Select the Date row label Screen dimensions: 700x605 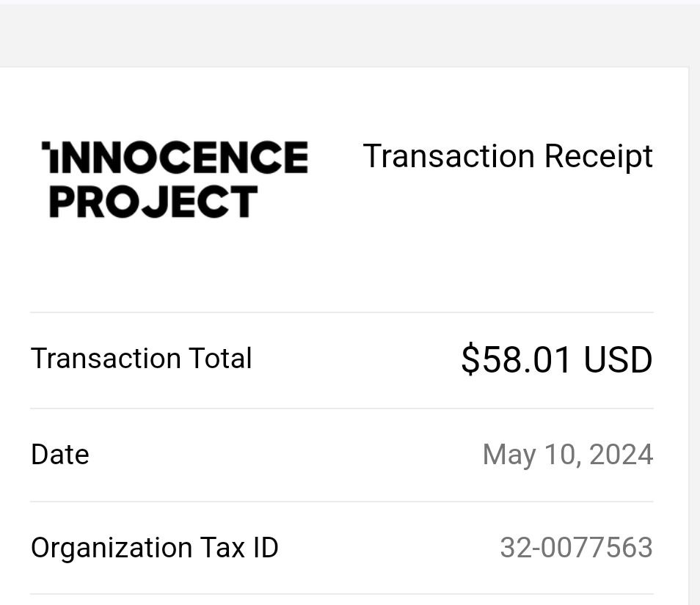60,455
